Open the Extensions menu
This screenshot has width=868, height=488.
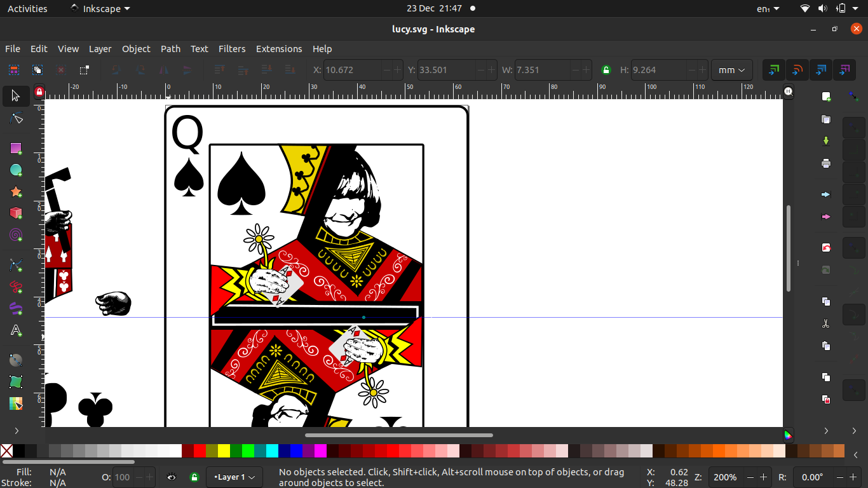pyautogui.click(x=279, y=49)
